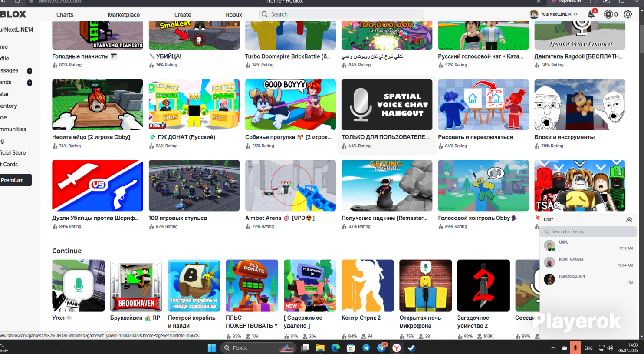Open the settings gear in Roblox header
The image size is (644, 354).
click(x=628, y=14)
